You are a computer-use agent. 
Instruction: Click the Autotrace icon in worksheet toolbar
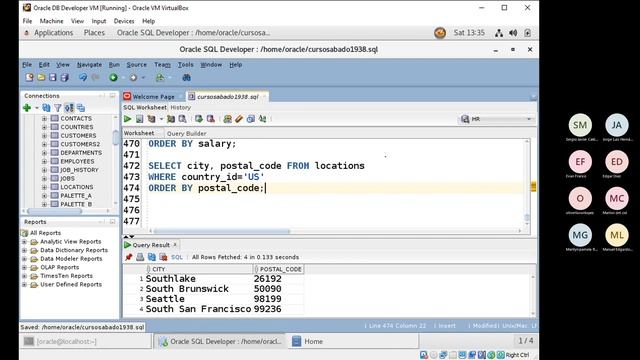[171, 119]
